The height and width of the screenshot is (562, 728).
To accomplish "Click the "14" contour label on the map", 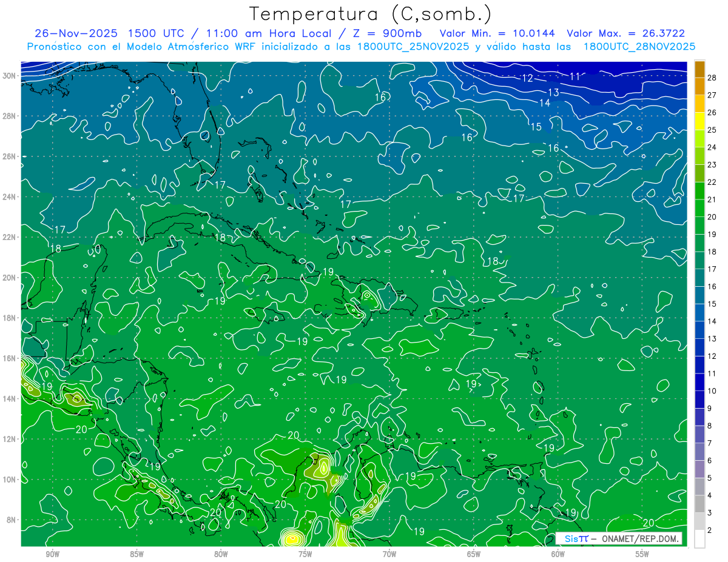I will point(545,103).
